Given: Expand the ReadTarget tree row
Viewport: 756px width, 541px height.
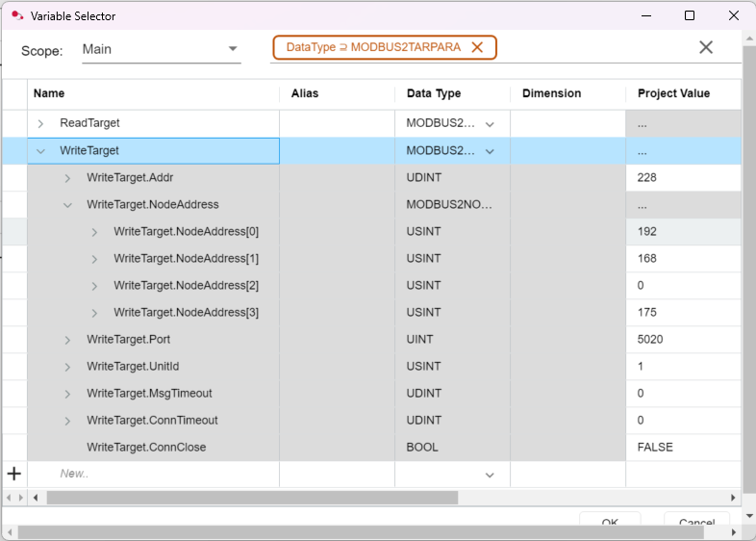Looking at the screenshot, I should click(x=40, y=124).
